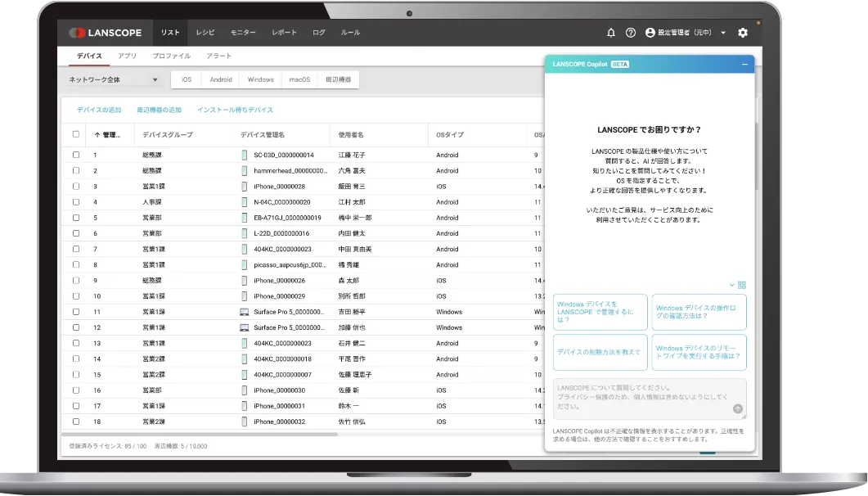This screenshot has width=868, height=496.
Task: Expand the admin account dropdown arrow
Action: [x=722, y=33]
